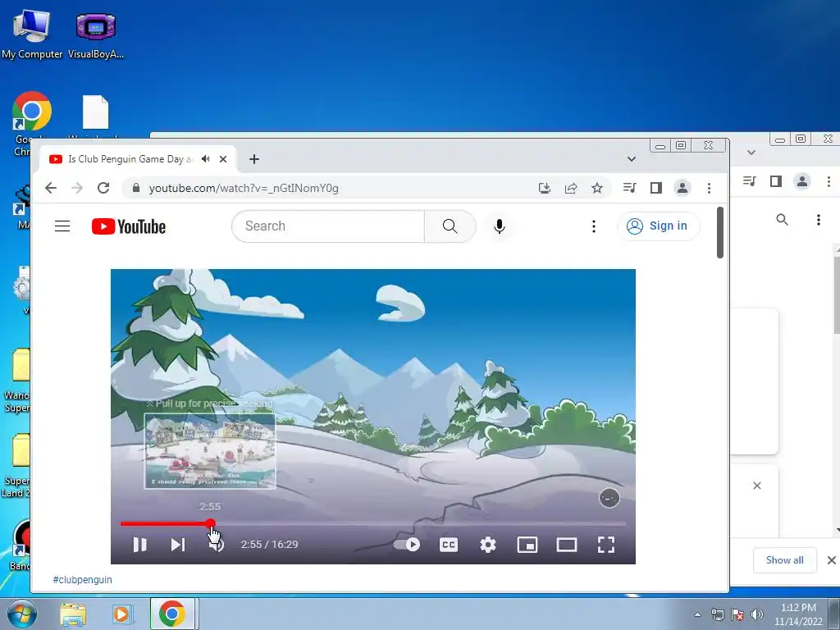Go to YouTube home via the logo

click(129, 226)
